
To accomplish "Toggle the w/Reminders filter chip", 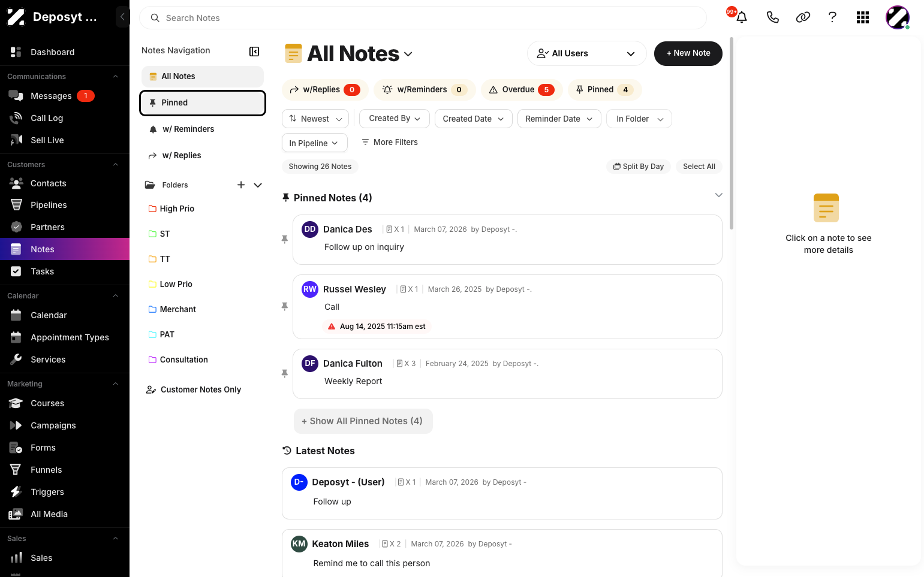I will (425, 90).
